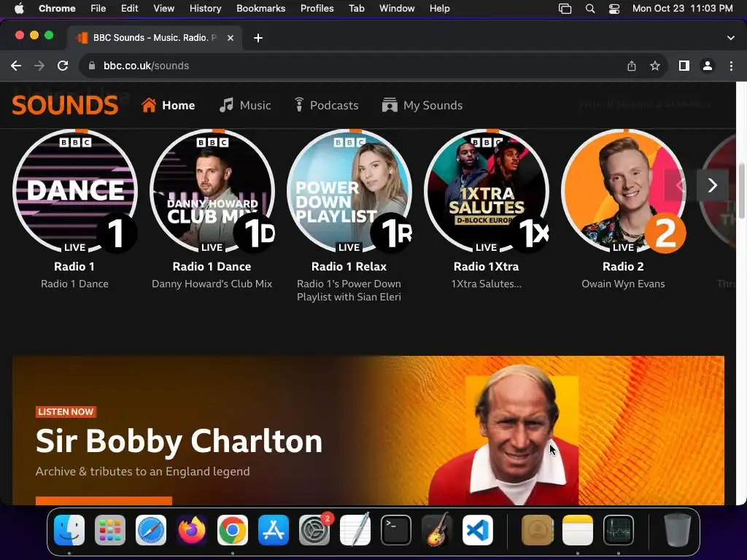Open History menu
Image resolution: width=747 pixels, height=560 pixels.
coord(205,8)
